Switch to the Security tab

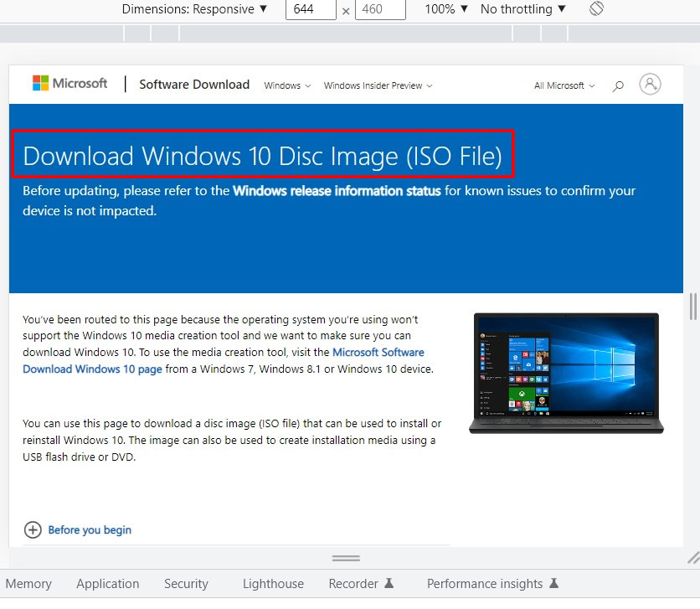point(186,584)
